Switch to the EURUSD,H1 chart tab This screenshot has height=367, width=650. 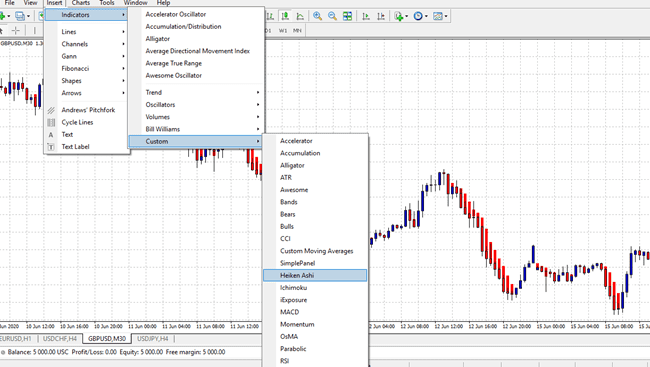[16, 339]
